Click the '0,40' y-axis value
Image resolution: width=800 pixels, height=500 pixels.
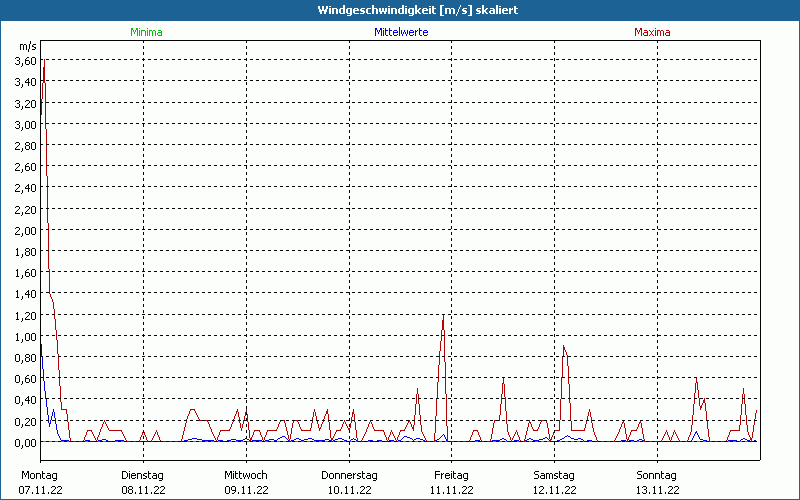(26, 400)
